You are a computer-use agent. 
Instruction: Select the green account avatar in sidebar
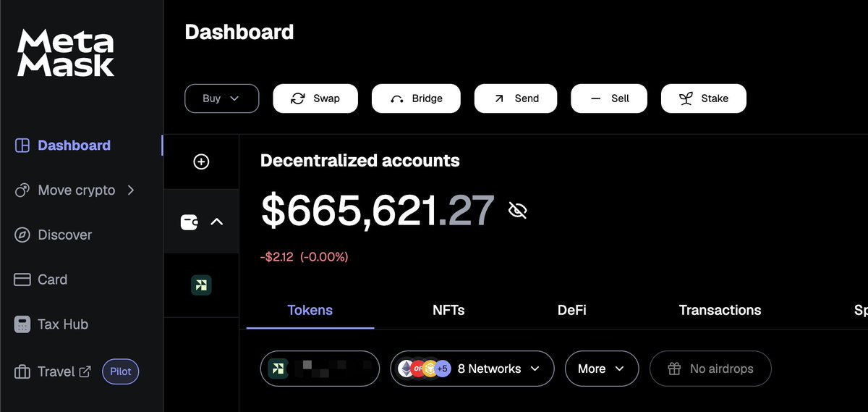(x=201, y=285)
